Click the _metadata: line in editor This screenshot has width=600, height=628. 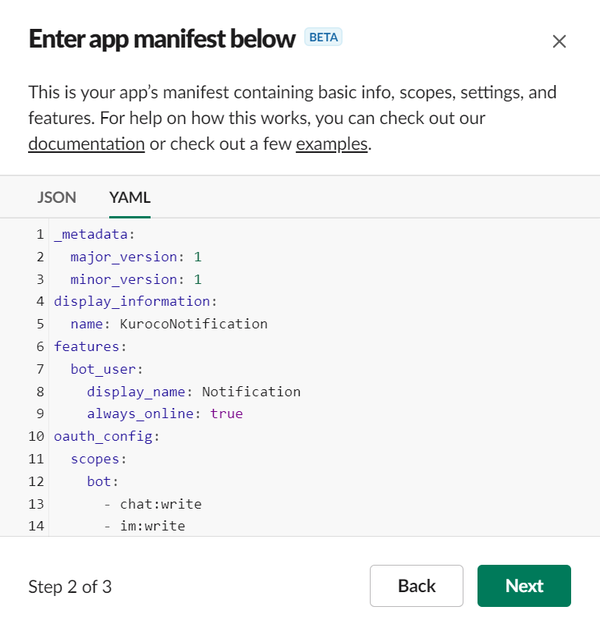coord(95,234)
